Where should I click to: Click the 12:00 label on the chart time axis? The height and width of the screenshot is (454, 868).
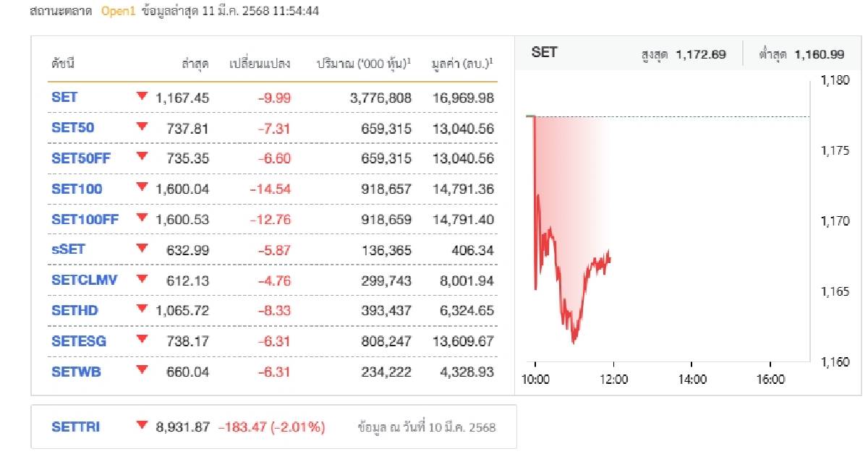[x=613, y=379]
